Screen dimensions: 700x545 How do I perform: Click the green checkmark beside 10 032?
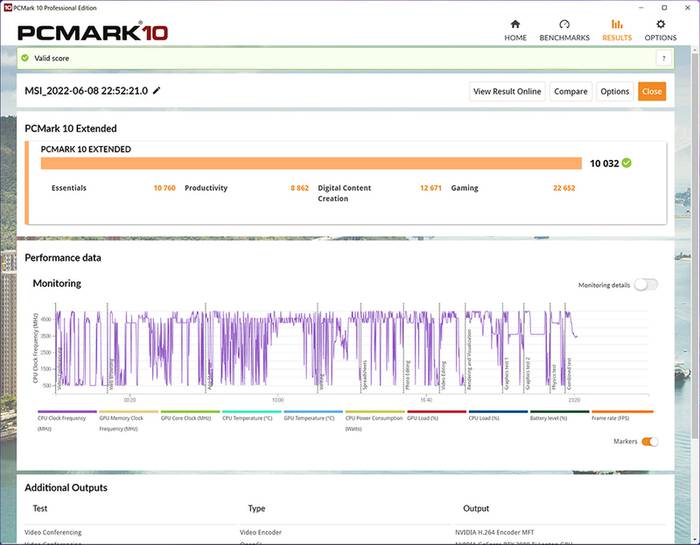coord(627,163)
